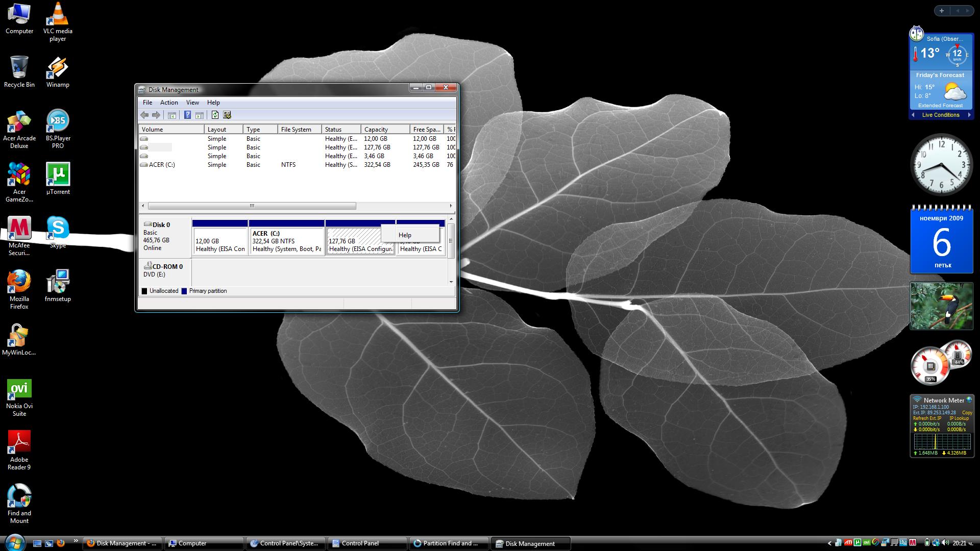The height and width of the screenshot is (551, 980).
Task: Click the volume speaker tray icon
Action: (x=944, y=543)
